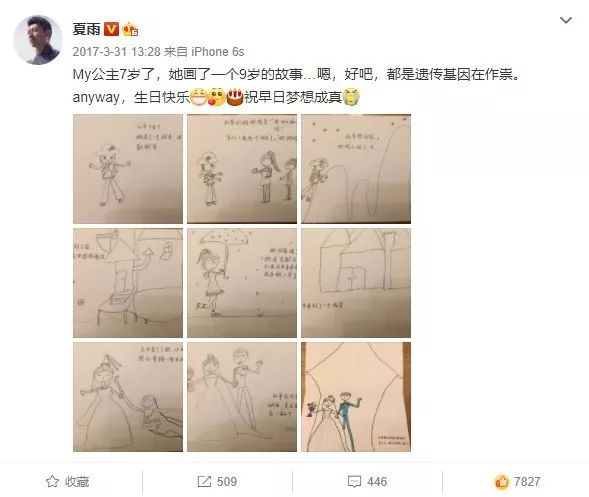Open the orange V verified badge
The width and height of the screenshot is (589, 497).
pyautogui.click(x=111, y=29)
